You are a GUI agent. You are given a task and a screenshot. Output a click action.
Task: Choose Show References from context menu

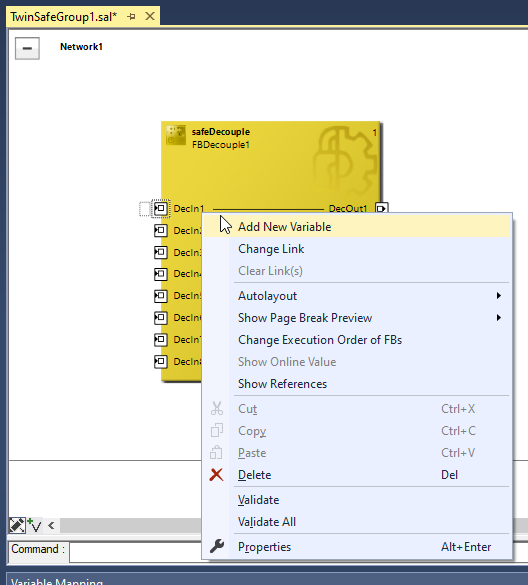357,384
